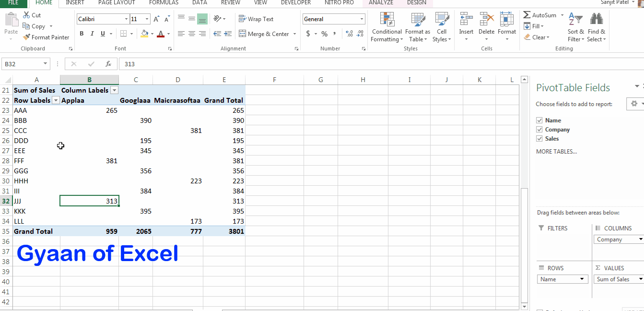Open the Calibri font name dropdown
644x311 pixels.
pyautogui.click(x=127, y=19)
